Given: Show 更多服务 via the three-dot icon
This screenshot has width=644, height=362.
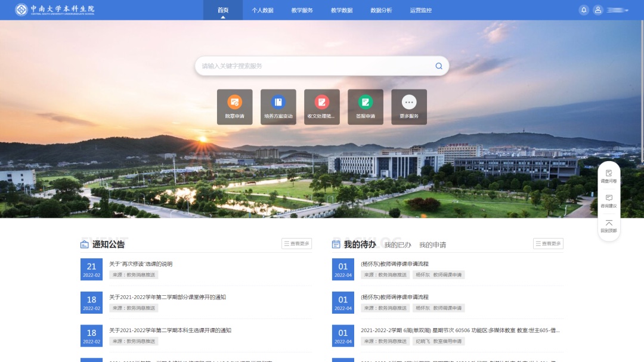Looking at the screenshot, I should coord(409,103).
